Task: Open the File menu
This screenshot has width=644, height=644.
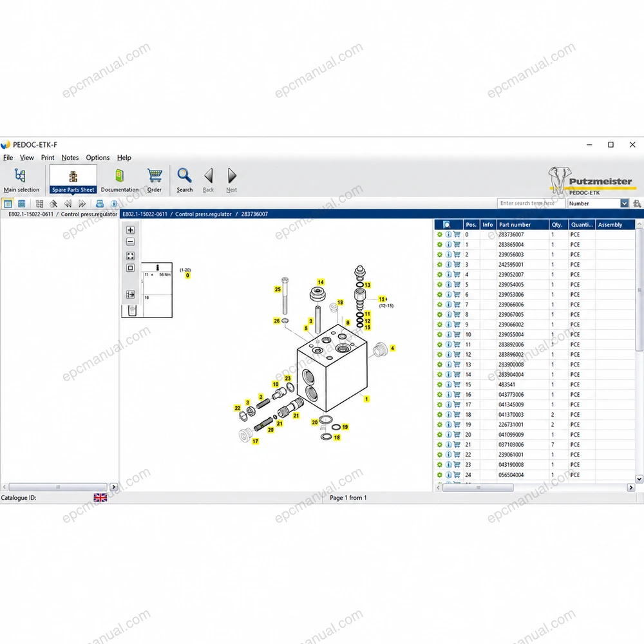Action: [8, 158]
